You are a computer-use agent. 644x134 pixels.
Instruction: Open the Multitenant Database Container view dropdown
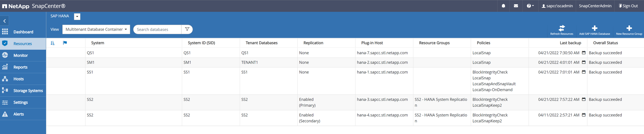click(x=96, y=29)
